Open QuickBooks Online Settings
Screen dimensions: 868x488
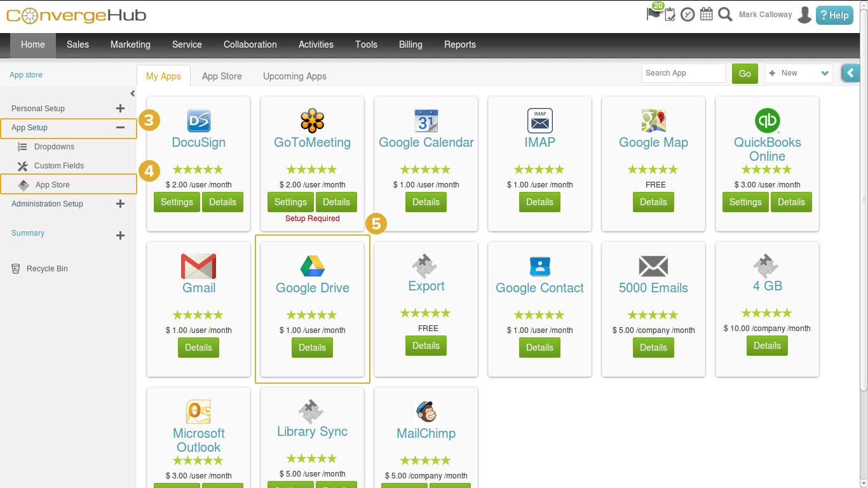pos(745,202)
